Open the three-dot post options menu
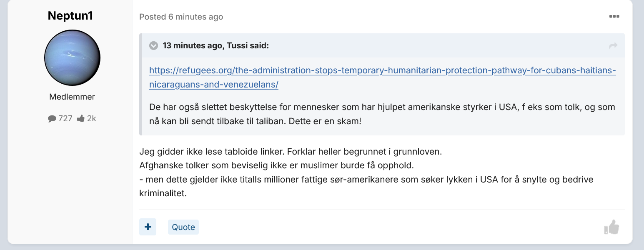This screenshot has height=250, width=644. tap(614, 17)
